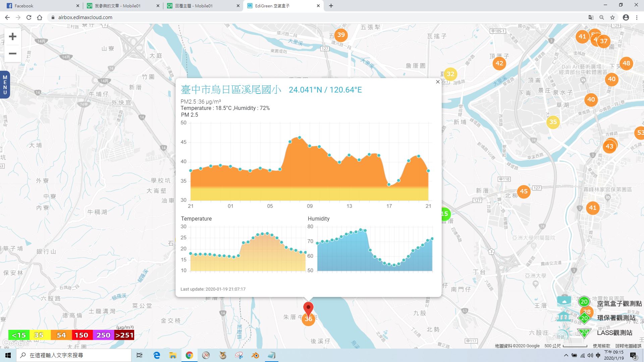This screenshot has width=644, height=362.
Task: Select the orange 37 sensor marker
Action: [604, 41]
